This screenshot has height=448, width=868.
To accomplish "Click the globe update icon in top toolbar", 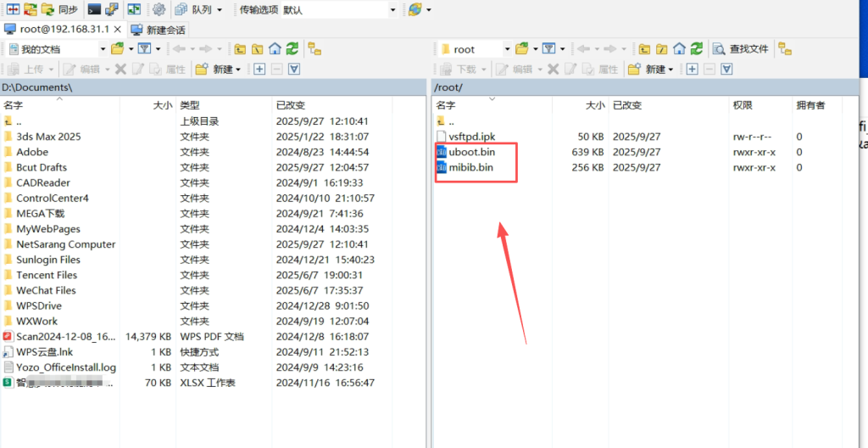I will tap(415, 9).
